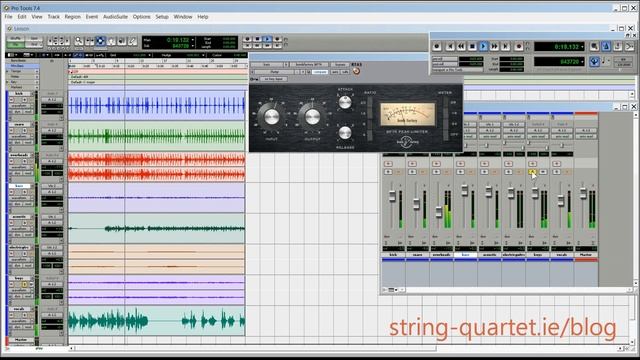Open plug-in track selector dropdown arrow

286,64
